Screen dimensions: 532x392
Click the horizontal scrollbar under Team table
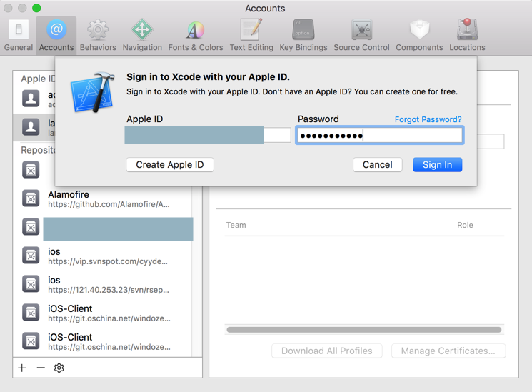tap(364, 330)
